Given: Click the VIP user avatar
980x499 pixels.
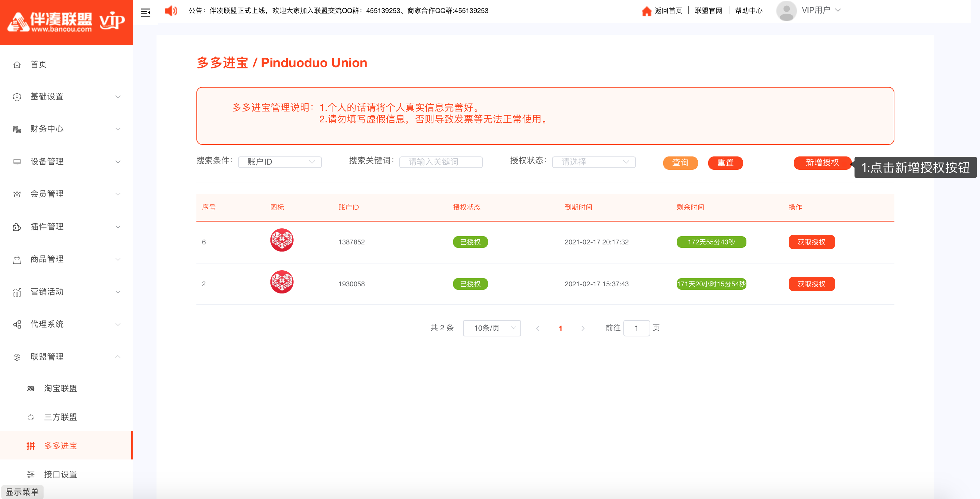Looking at the screenshot, I should pyautogui.click(x=786, y=11).
